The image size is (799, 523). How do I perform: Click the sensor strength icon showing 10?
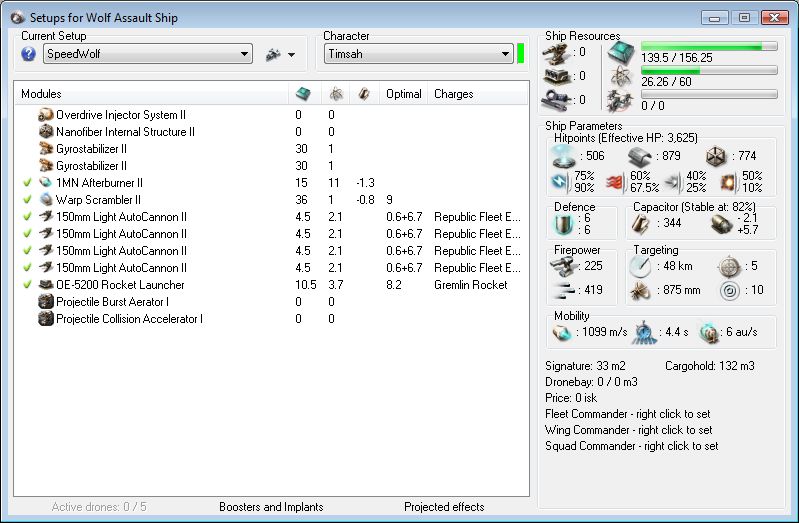[730, 291]
